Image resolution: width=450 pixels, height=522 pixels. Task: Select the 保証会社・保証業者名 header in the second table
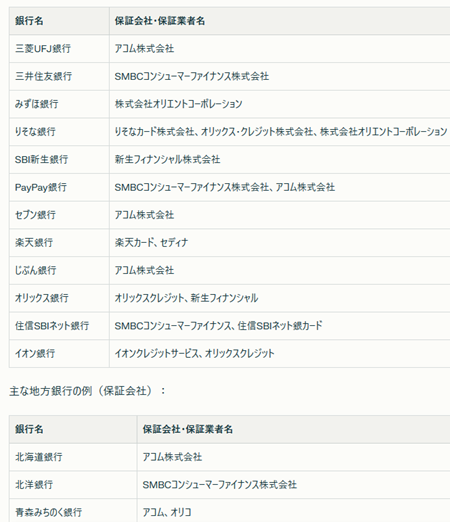[x=294, y=429]
